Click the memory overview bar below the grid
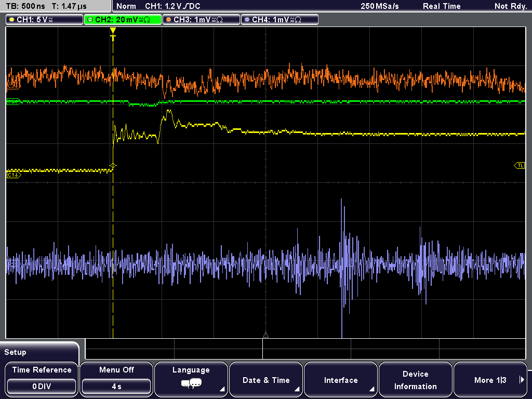Image resolution: width=532 pixels, height=399 pixels. point(305,349)
